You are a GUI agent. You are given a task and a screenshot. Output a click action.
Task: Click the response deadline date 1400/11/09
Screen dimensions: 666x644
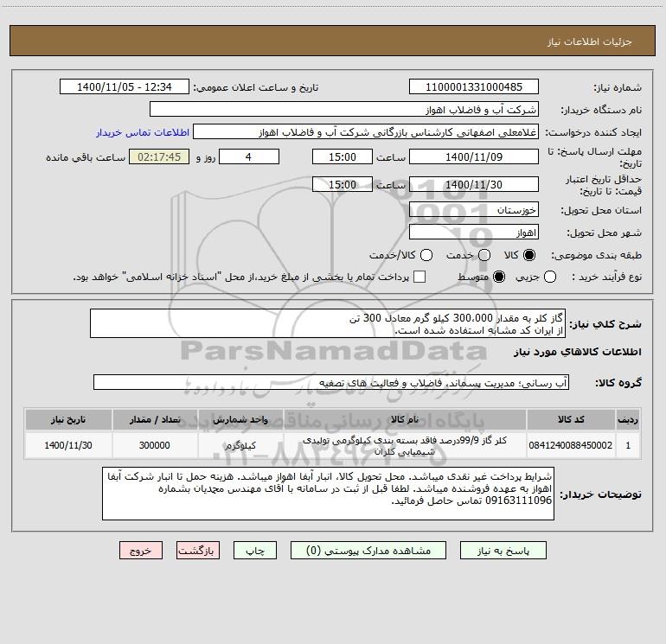[x=474, y=157]
